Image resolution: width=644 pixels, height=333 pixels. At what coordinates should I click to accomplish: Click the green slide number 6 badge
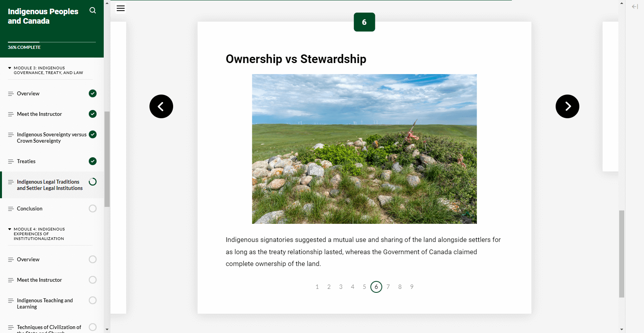coord(364,22)
